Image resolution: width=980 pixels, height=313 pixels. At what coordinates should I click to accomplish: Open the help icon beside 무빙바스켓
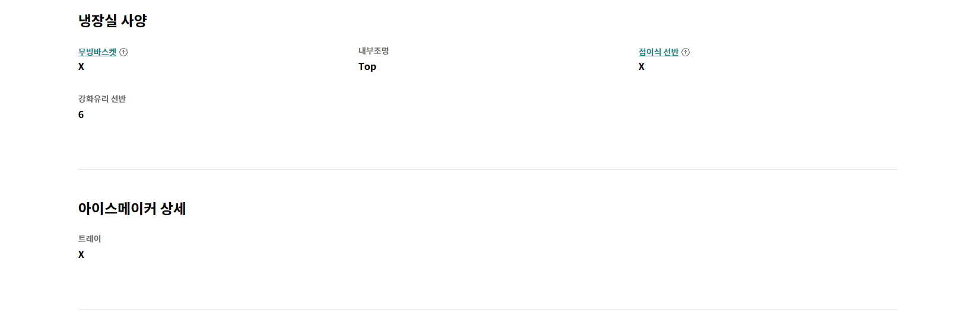point(123,52)
